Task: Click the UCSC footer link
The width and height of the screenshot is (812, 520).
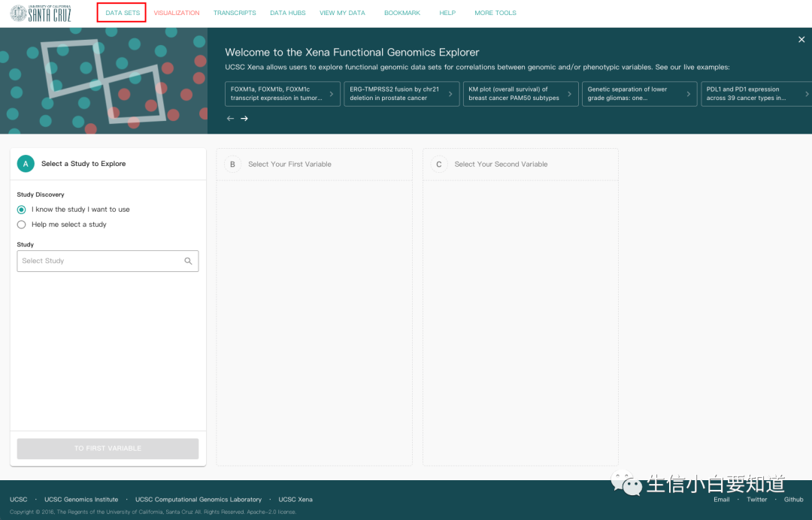Action: [x=19, y=499]
